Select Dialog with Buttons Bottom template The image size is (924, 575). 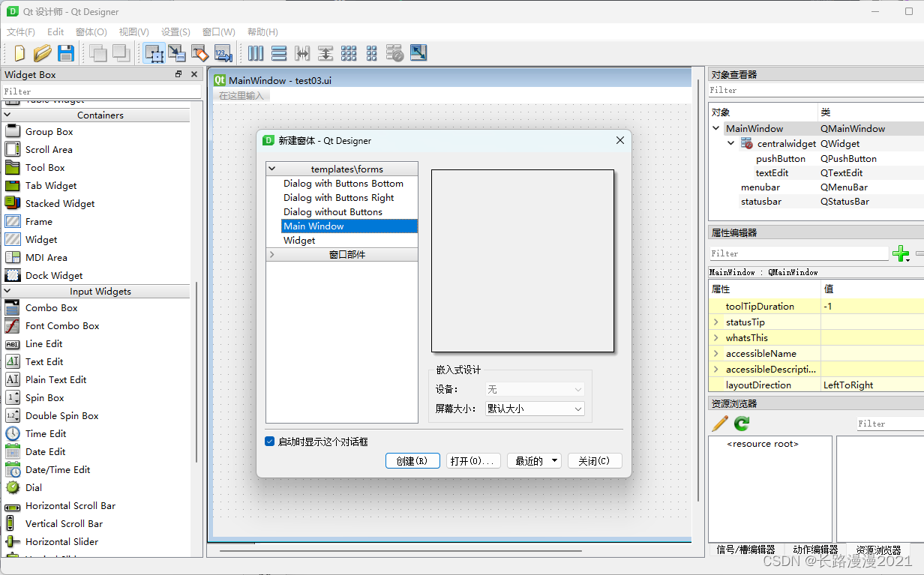point(343,184)
